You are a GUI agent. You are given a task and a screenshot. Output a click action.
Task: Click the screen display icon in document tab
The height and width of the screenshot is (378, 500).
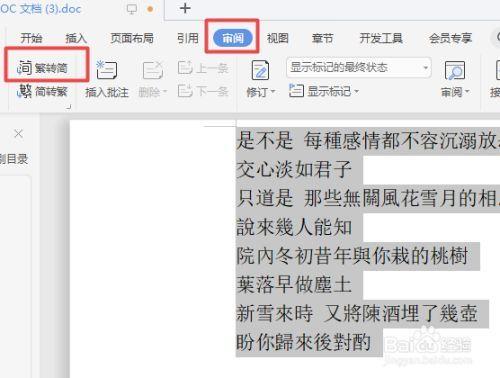[132, 9]
